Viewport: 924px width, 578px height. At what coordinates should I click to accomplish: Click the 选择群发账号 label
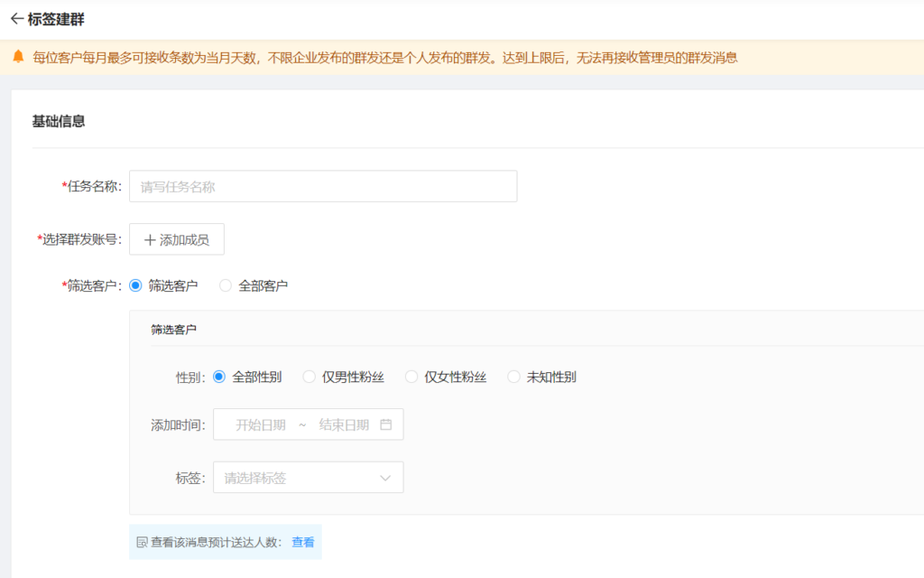point(79,239)
